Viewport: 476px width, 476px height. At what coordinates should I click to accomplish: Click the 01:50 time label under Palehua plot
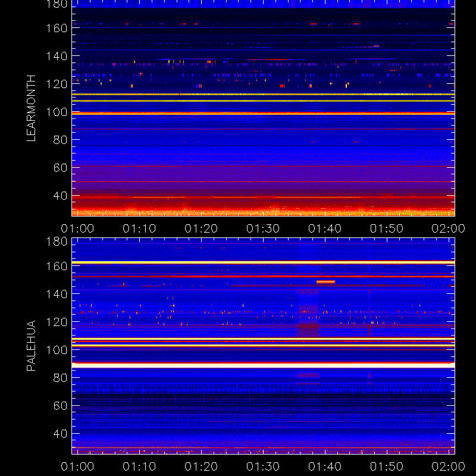[x=386, y=466]
